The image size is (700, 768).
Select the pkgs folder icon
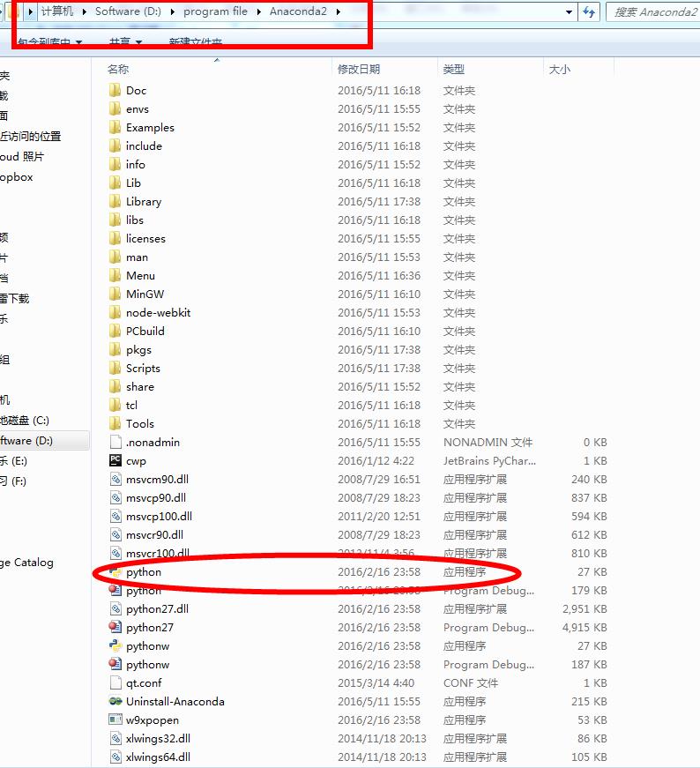coord(115,350)
